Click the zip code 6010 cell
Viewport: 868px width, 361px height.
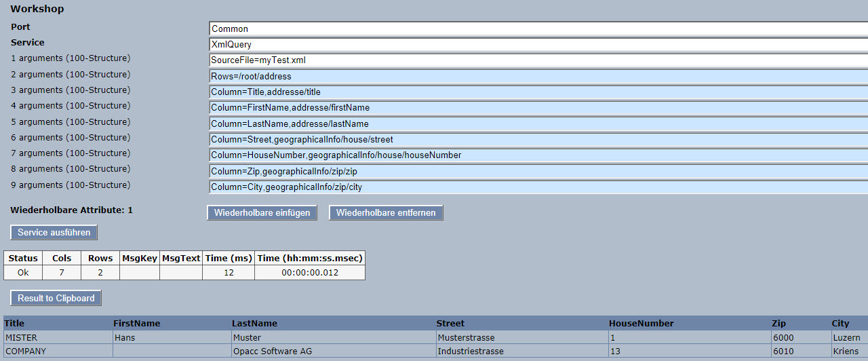(x=801, y=351)
